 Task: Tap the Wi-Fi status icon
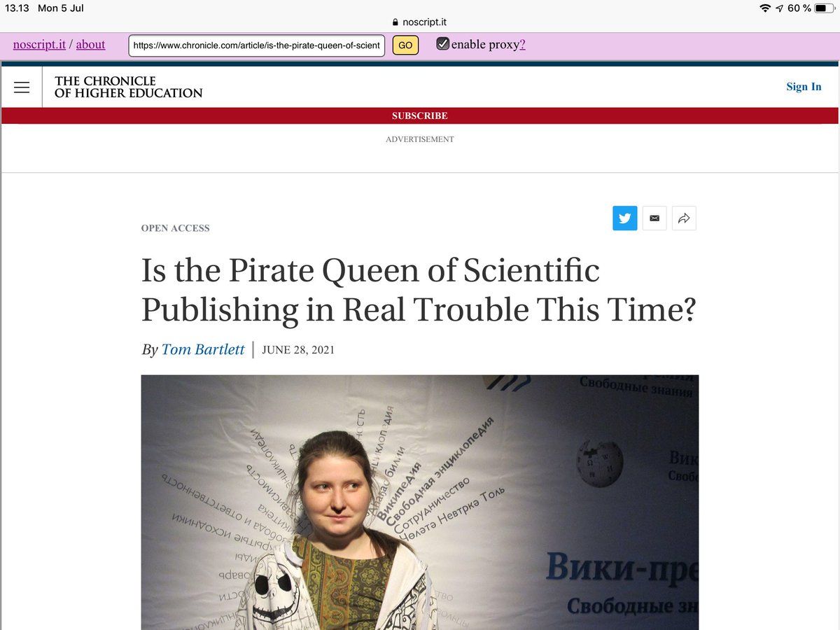tap(764, 8)
